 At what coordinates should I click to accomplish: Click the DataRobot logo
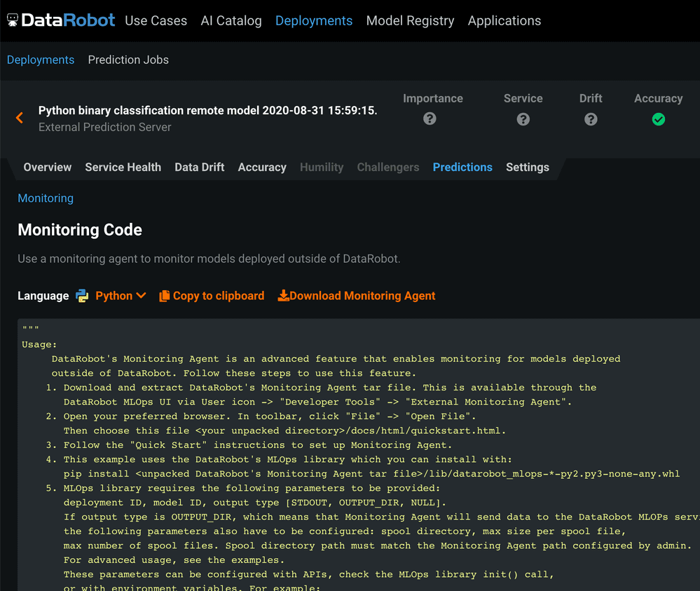[61, 20]
